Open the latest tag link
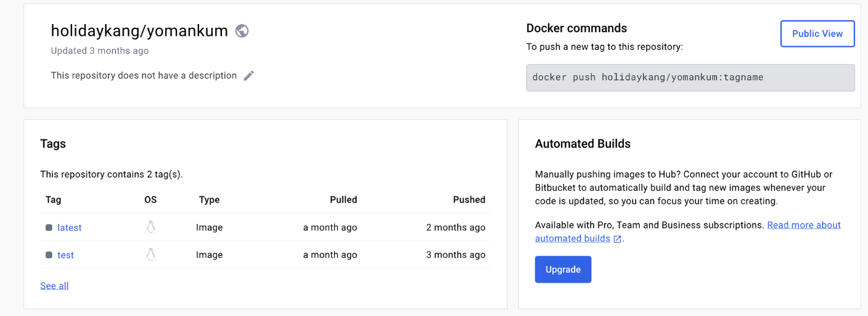 coord(70,228)
